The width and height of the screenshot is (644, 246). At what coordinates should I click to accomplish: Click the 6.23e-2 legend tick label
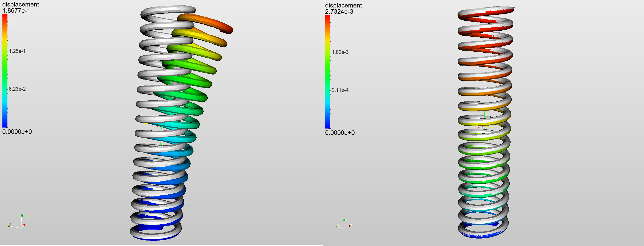(17, 89)
